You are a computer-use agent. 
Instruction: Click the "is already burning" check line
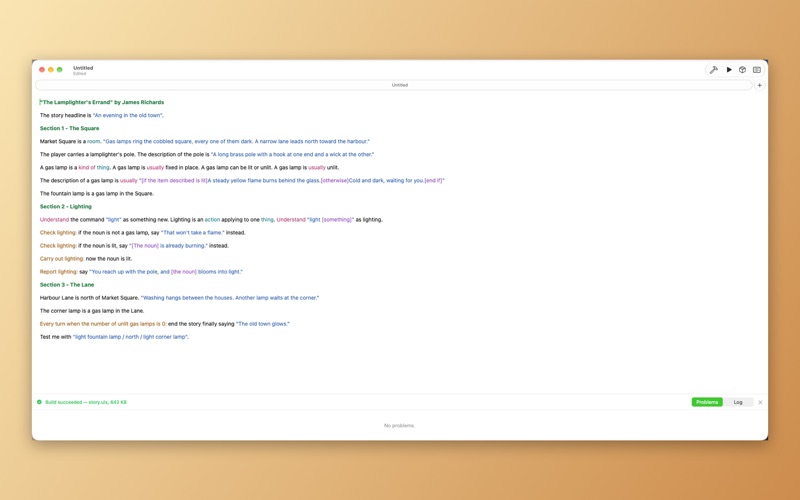point(134,245)
